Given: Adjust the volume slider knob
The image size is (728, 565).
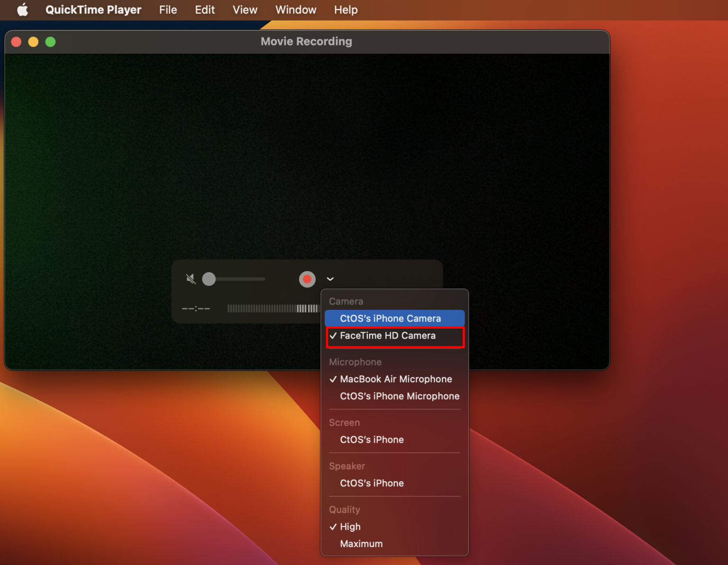Looking at the screenshot, I should tap(209, 279).
